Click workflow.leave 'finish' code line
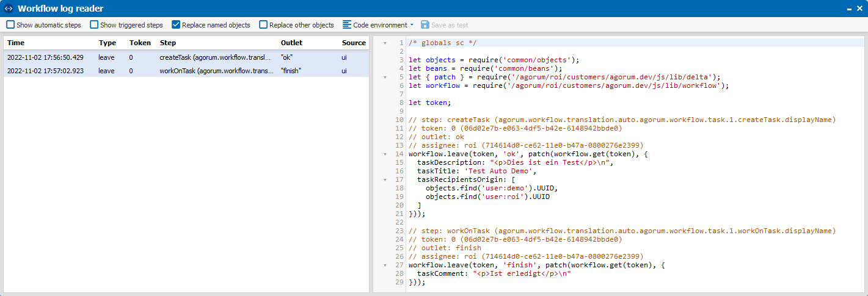The height and width of the screenshot is (296, 868). pyautogui.click(x=537, y=265)
